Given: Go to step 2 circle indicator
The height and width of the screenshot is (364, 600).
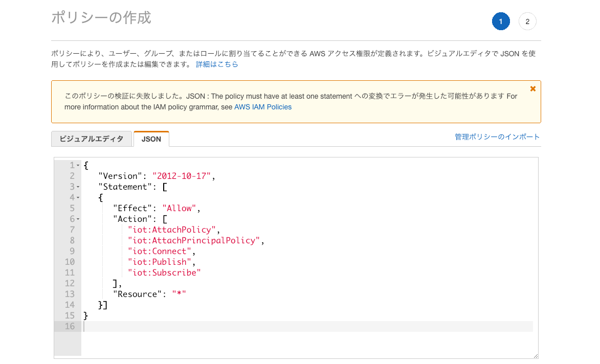Looking at the screenshot, I should click(527, 21).
